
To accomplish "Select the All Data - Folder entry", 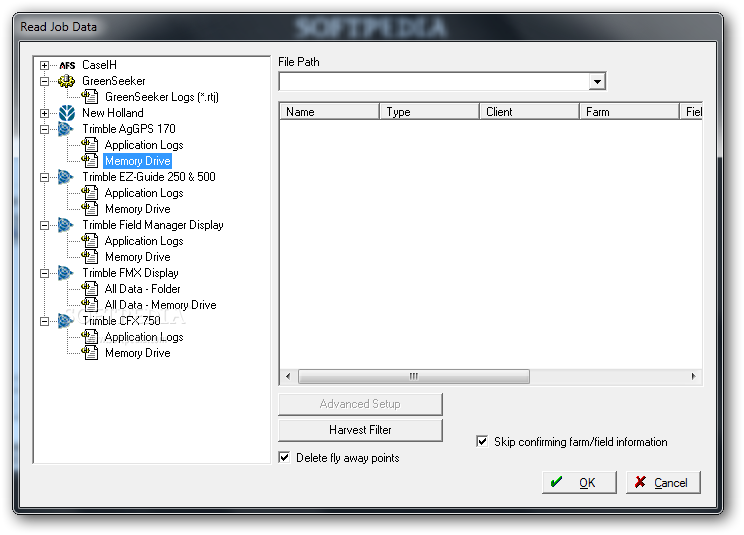I will tap(142, 289).
